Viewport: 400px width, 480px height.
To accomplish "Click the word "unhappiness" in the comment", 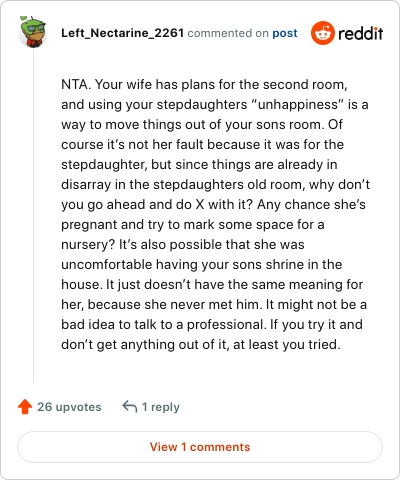I will click(x=297, y=105).
